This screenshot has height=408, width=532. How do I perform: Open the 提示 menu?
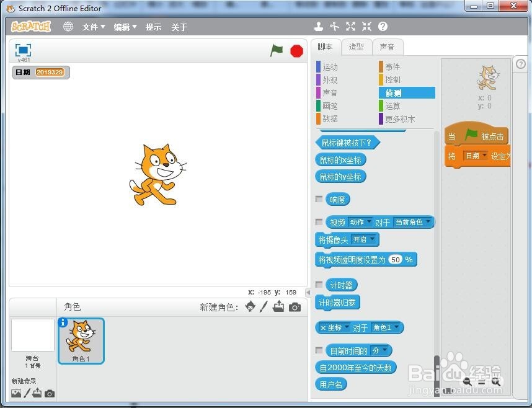pos(153,27)
